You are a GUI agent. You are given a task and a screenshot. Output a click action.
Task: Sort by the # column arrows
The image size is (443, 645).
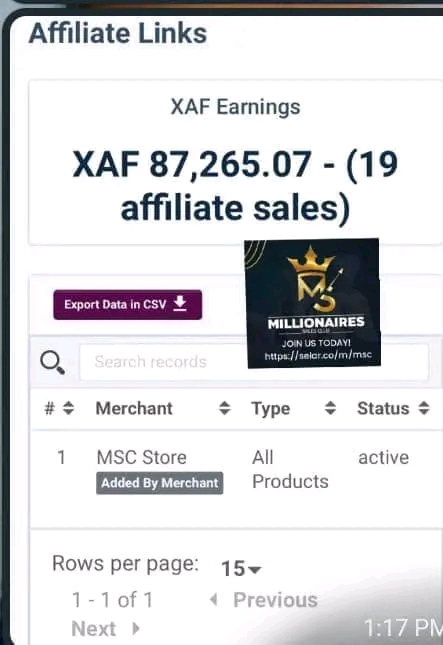pyautogui.click(x=68, y=408)
